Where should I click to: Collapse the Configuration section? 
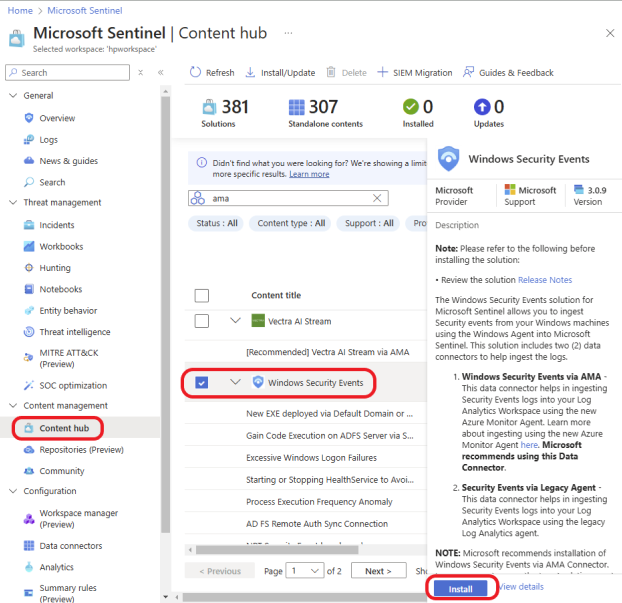pos(13,491)
